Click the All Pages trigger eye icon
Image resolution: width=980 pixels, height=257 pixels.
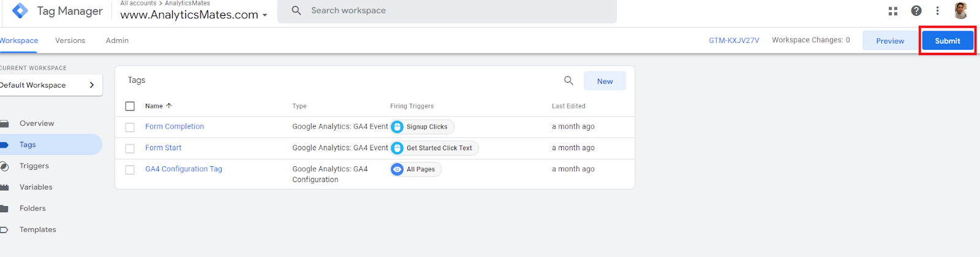coord(398,169)
